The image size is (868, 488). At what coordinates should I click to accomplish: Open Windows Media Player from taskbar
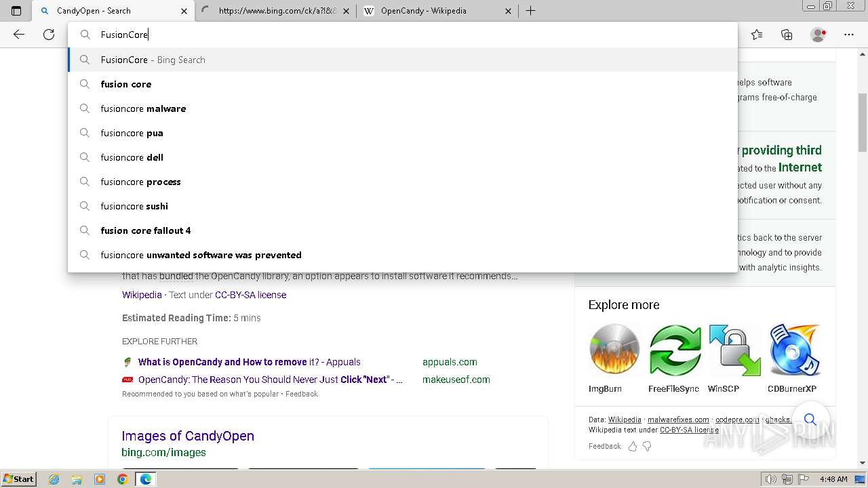100,479
